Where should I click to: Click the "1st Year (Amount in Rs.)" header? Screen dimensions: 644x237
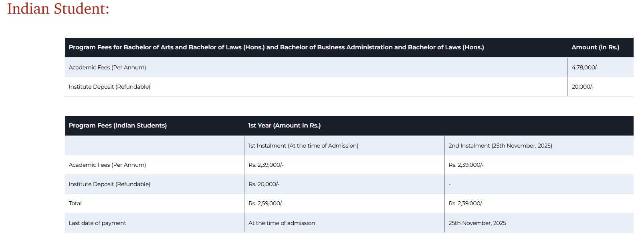[x=284, y=126]
